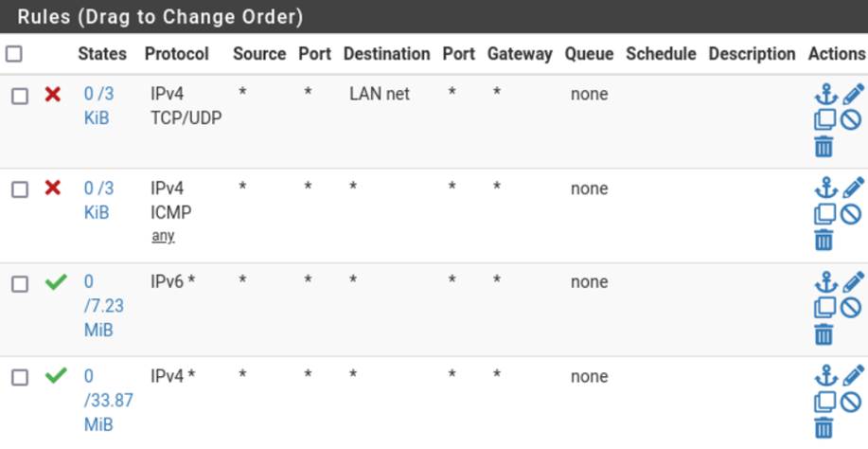The image size is (868, 449).
Task: Copy the IPv4 * pass rule
Action: click(825, 402)
